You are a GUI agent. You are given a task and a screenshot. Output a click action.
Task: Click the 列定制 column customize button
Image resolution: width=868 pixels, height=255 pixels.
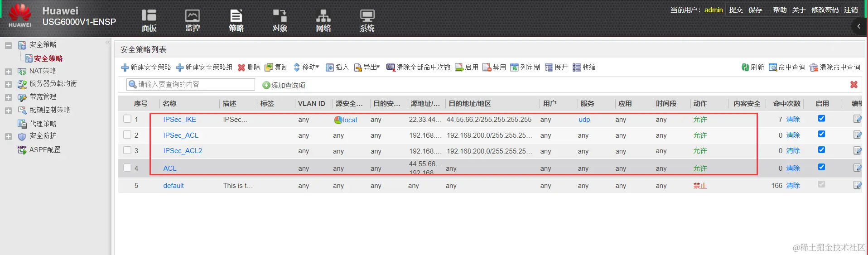(525, 67)
